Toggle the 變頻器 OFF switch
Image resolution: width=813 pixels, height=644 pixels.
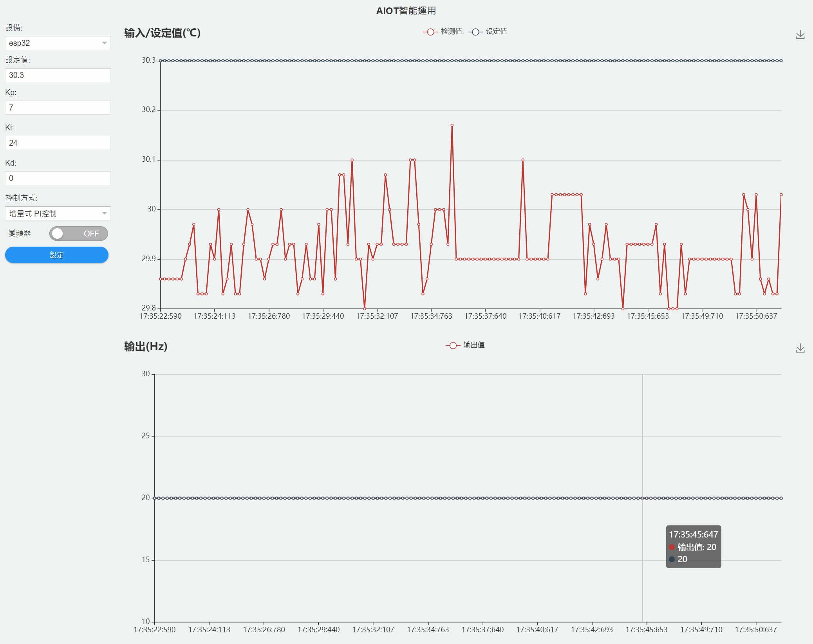point(78,233)
